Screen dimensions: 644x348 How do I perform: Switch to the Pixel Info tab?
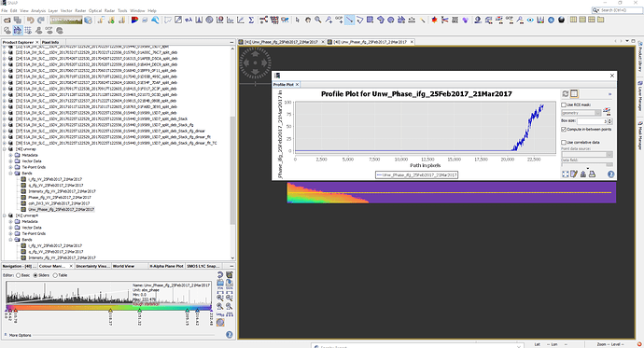click(50, 42)
